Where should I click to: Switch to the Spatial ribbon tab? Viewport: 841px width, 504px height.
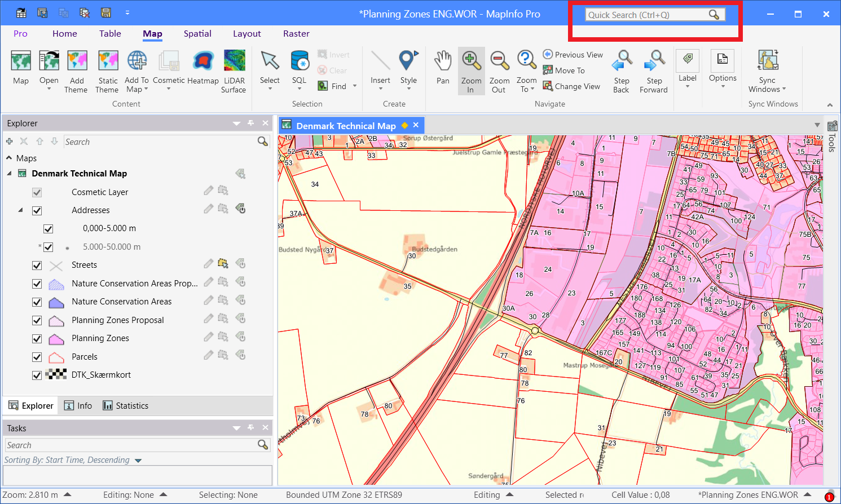(x=197, y=33)
